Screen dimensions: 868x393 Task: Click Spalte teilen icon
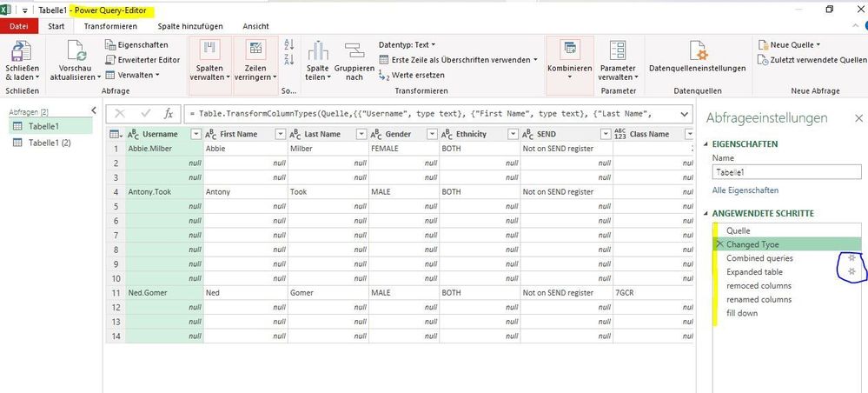click(x=318, y=51)
